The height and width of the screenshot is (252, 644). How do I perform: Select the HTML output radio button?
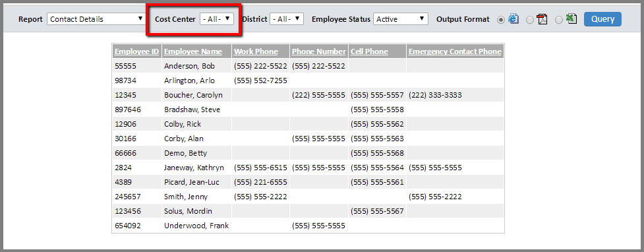point(501,20)
